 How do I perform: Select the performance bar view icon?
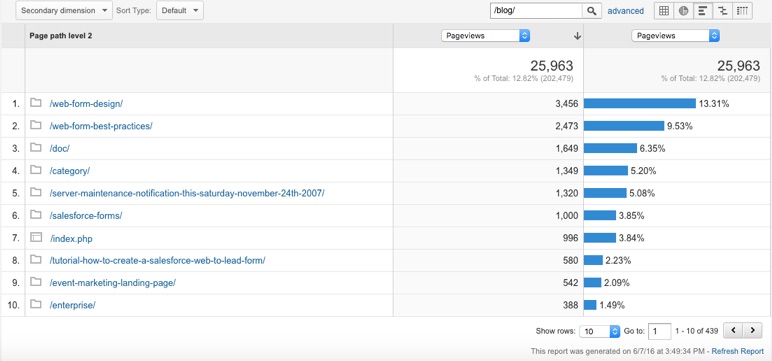click(703, 11)
